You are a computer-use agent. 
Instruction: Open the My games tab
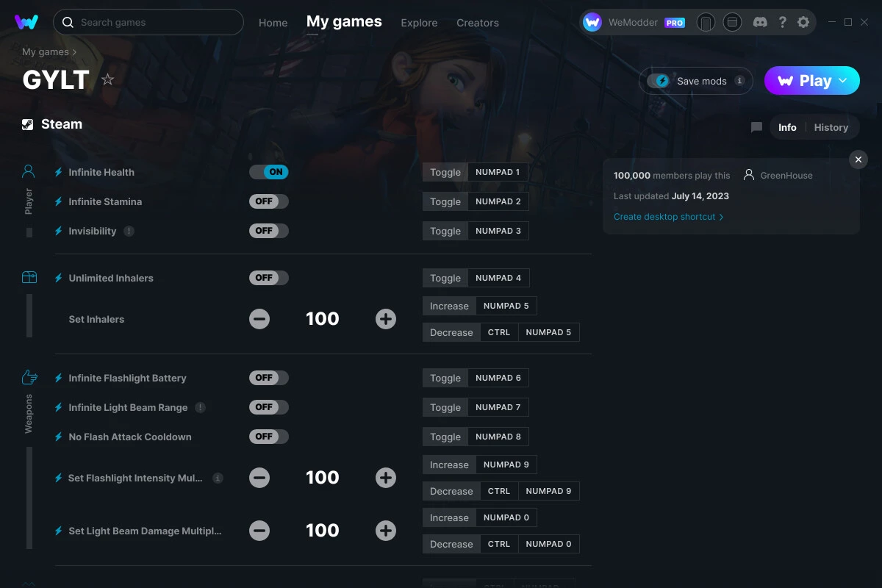[344, 22]
